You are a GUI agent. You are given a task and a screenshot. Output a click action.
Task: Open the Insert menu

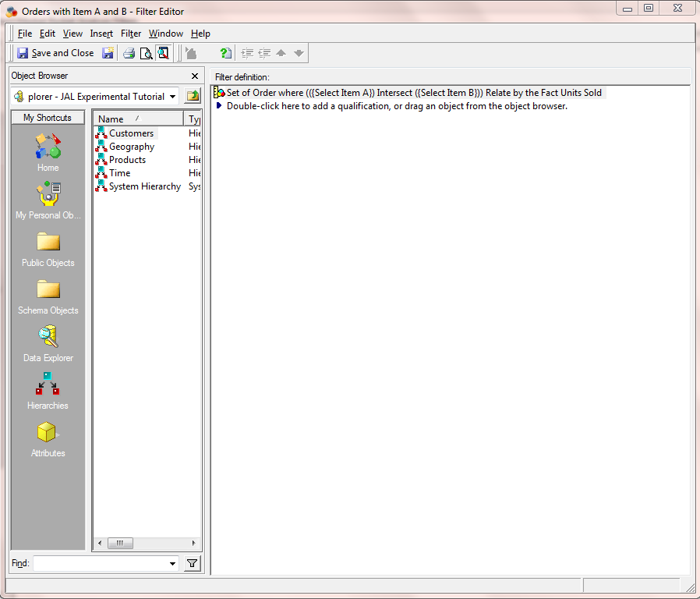[101, 34]
